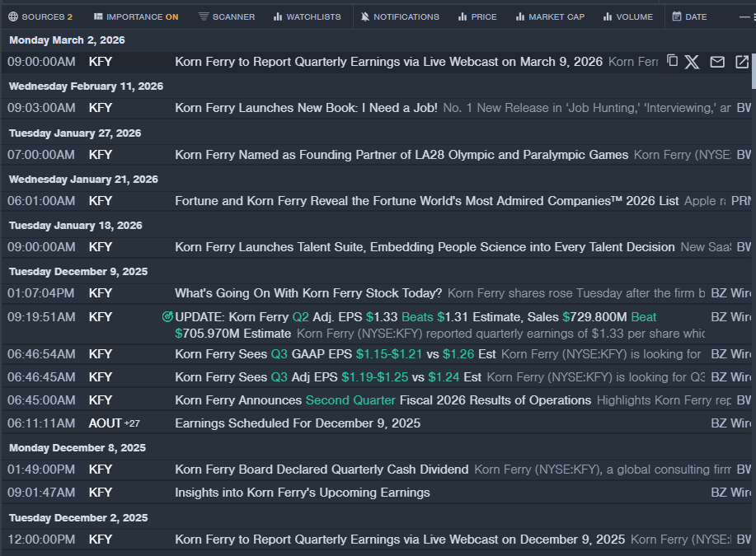Image resolution: width=756 pixels, height=556 pixels.
Task: Open the Date filter
Action: coord(689,16)
